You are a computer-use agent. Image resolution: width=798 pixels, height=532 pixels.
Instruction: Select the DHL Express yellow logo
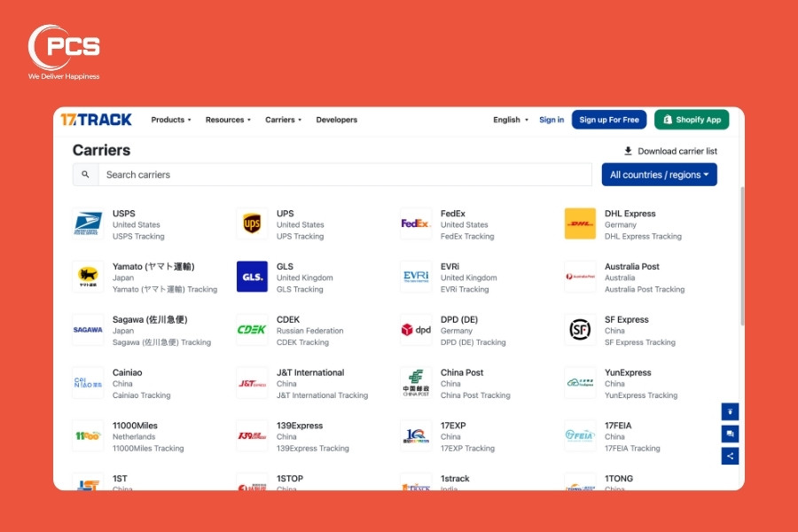pos(580,224)
